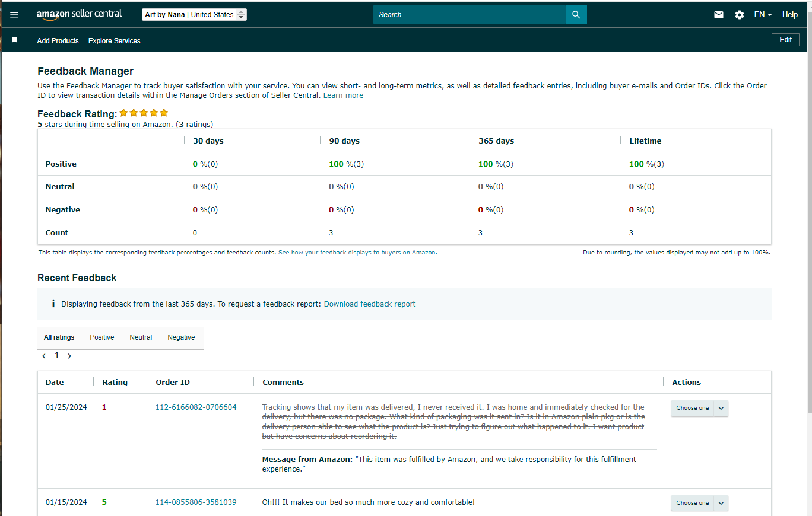The height and width of the screenshot is (516, 812).
Task: Click the Date column header
Action: 55,383
